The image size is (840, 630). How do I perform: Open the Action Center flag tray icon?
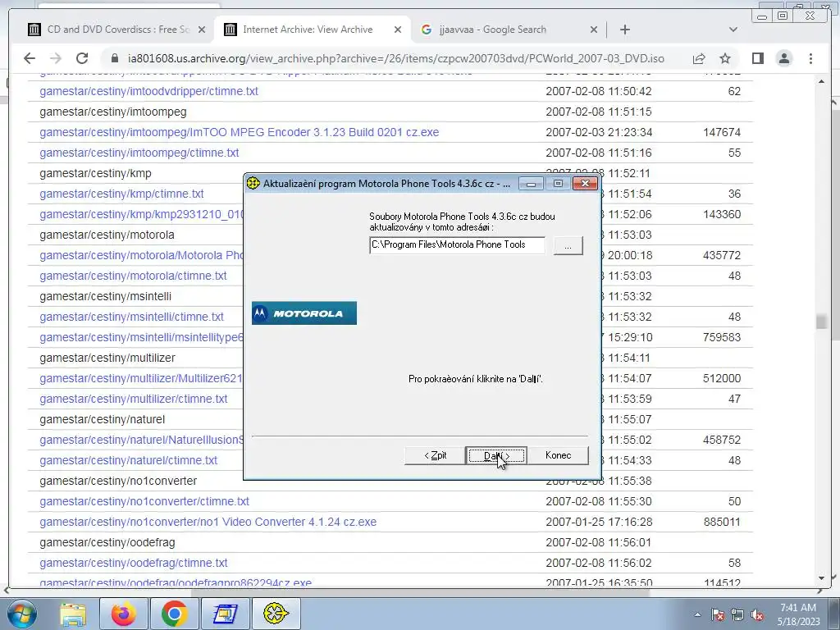pyautogui.click(x=718, y=614)
